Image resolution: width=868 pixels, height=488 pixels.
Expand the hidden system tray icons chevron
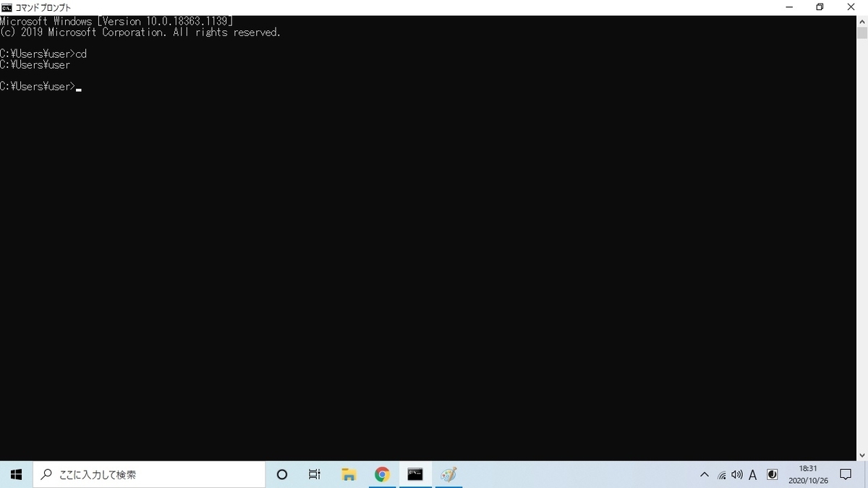point(705,475)
